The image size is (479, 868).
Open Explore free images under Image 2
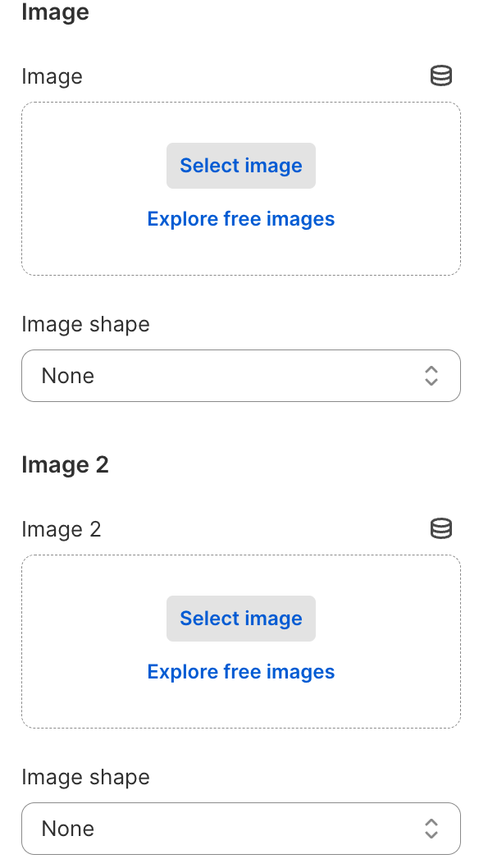click(x=240, y=671)
